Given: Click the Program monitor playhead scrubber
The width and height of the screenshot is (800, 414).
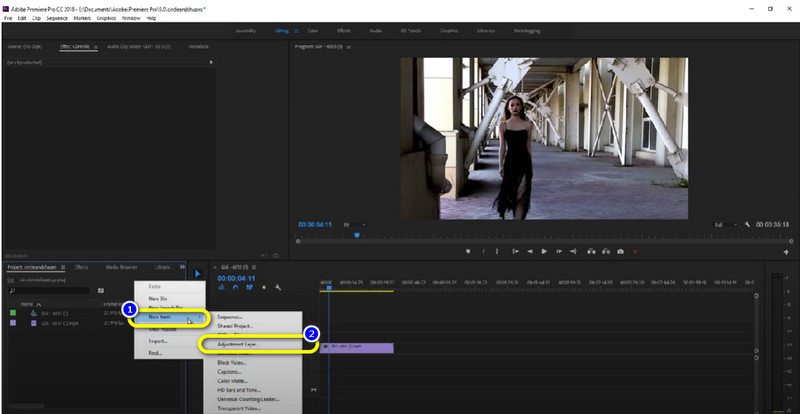Looking at the screenshot, I should coord(357,235).
